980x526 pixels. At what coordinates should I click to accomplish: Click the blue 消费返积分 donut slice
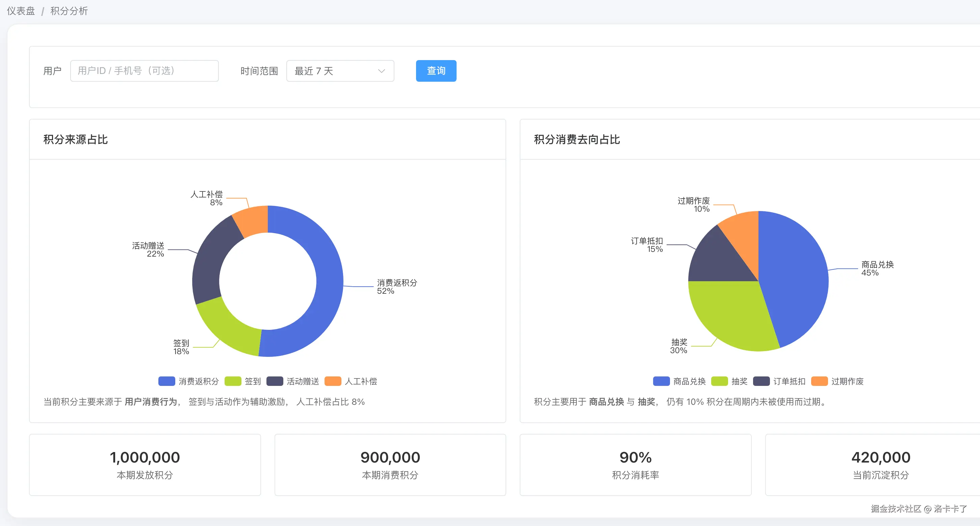(329, 282)
